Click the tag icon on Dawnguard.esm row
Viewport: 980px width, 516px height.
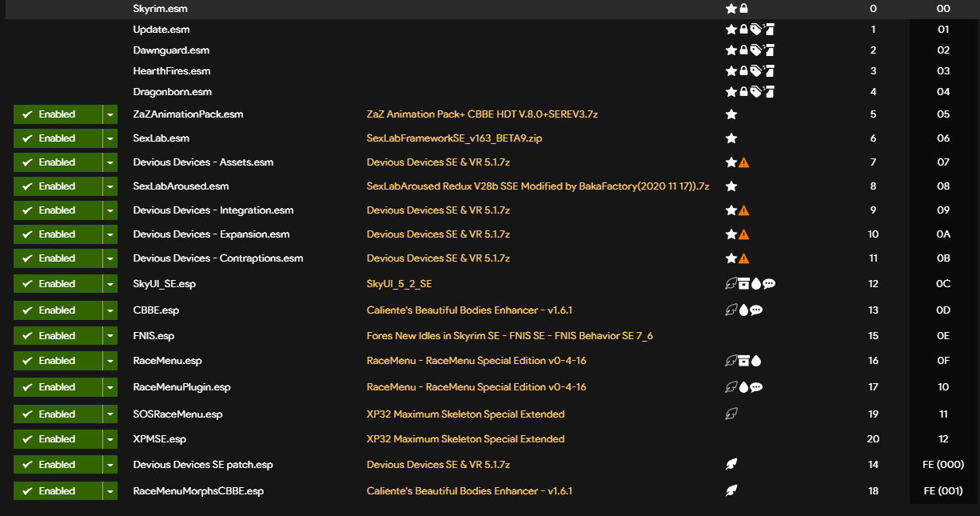[x=755, y=50]
